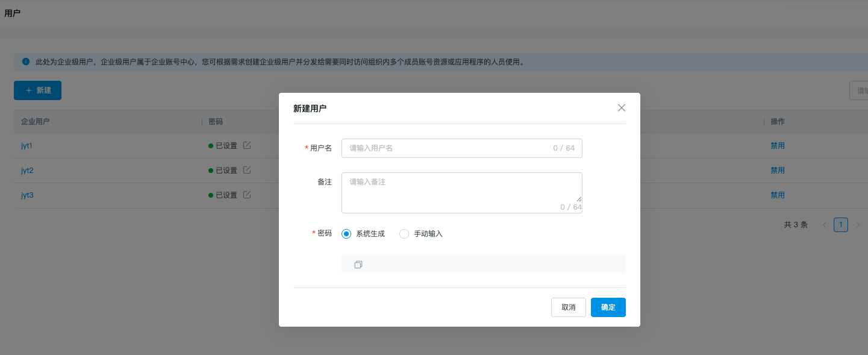Open the jyt2 user link

(27, 171)
